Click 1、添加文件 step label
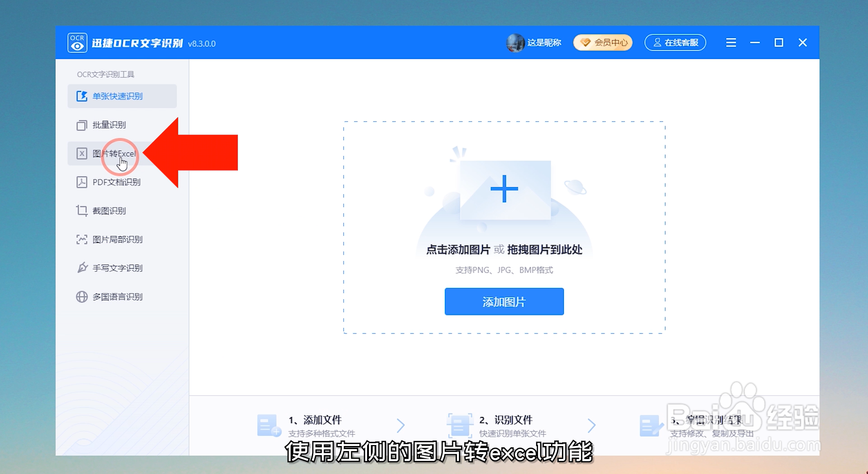 (315, 420)
